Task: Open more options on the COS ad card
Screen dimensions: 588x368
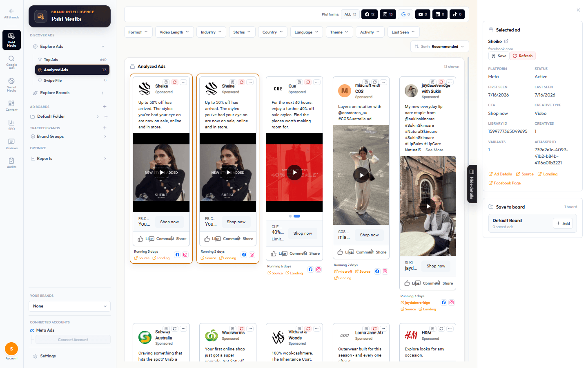Action: [383, 82]
